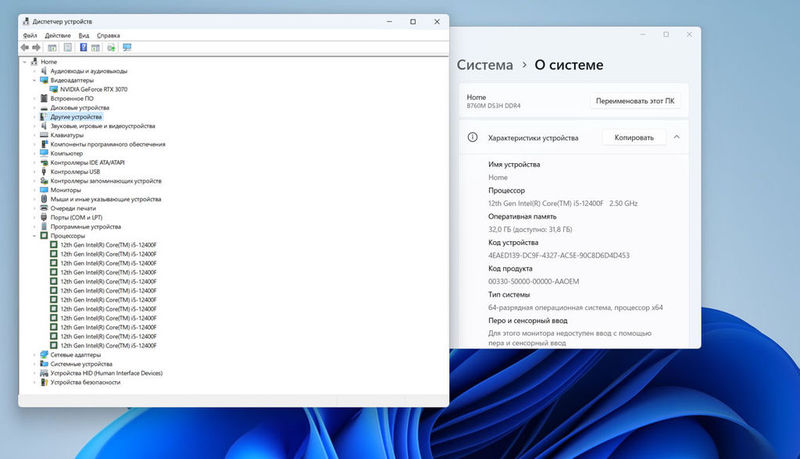The image size is (800, 459).
Task: Toggle the action pane toolbar icon
Action: pyautogui.click(x=95, y=47)
